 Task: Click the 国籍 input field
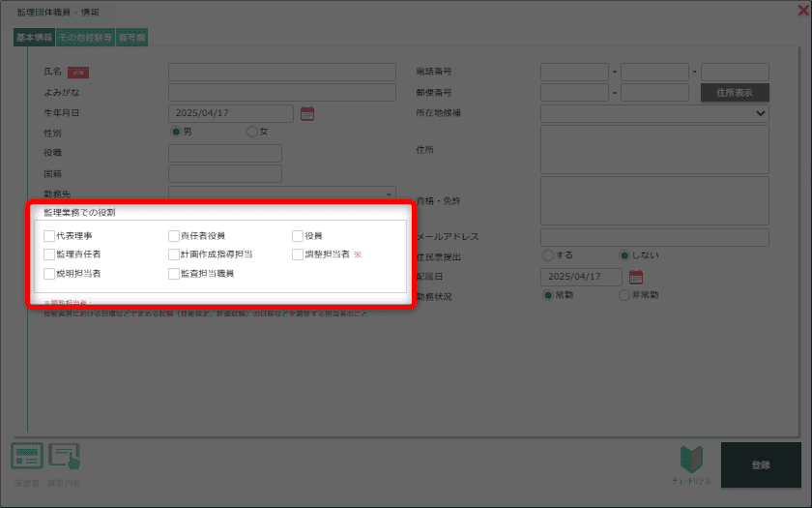point(225,173)
